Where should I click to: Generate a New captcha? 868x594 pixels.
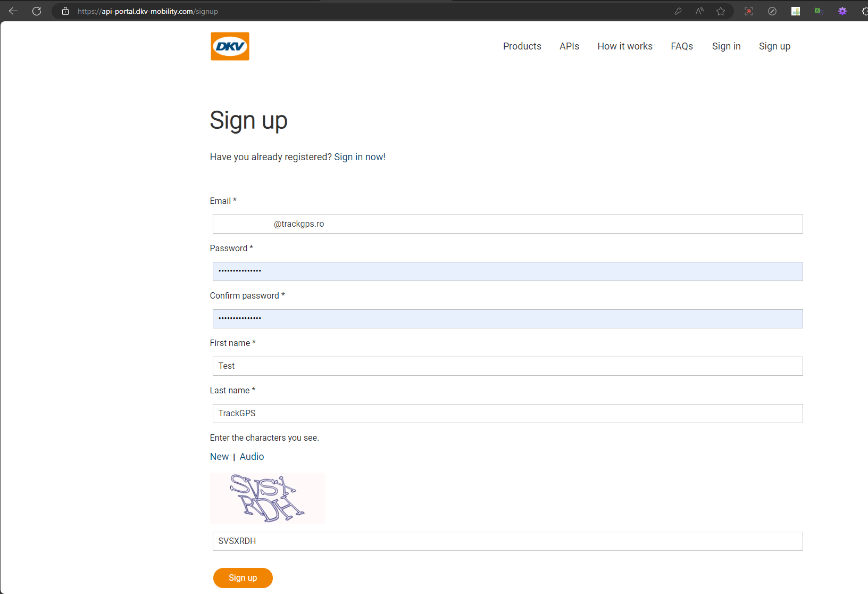[x=219, y=456]
